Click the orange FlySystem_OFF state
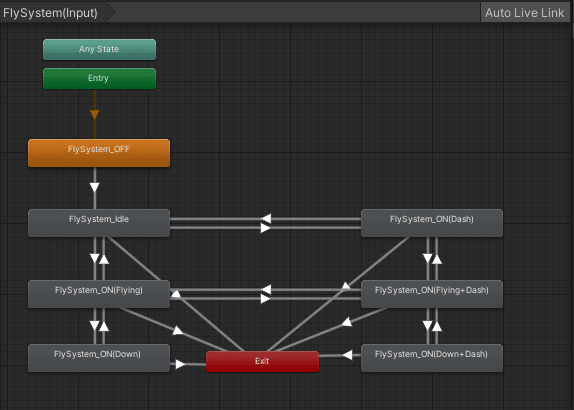Image resolution: width=574 pixels, height=410 pixels. pyautogui.click(x=99, y=153)
